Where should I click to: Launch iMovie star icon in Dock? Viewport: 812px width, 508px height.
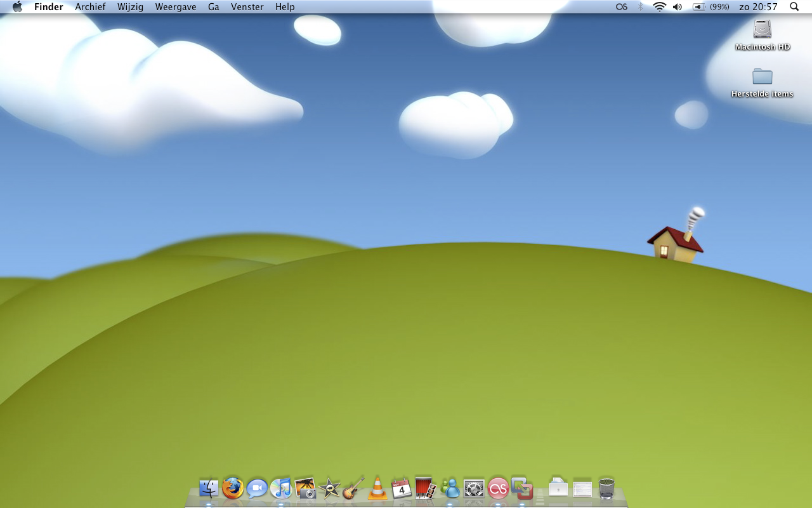pos(330,488)
